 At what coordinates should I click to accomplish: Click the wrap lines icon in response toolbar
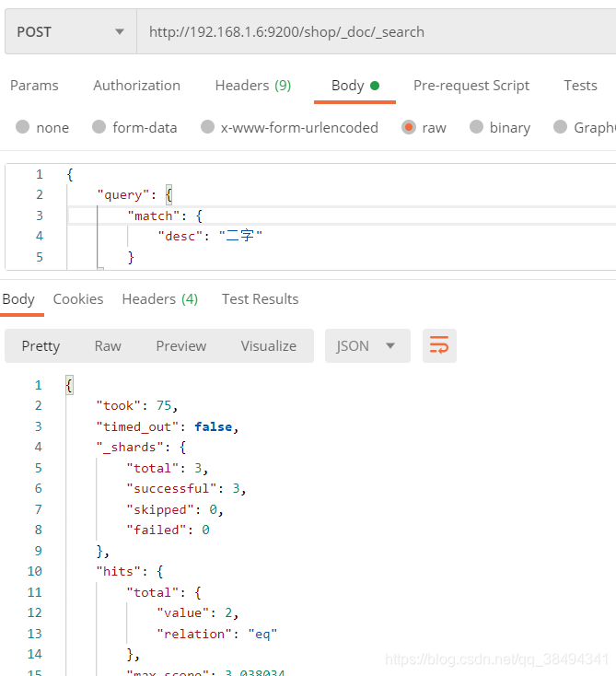439,346
